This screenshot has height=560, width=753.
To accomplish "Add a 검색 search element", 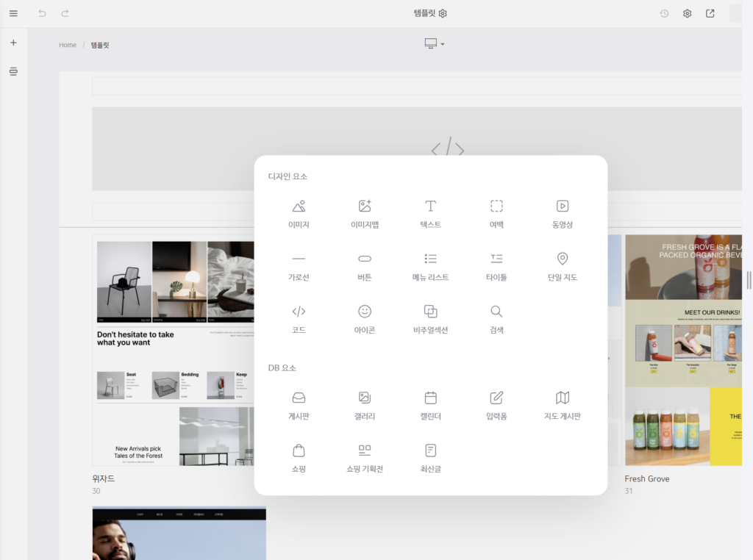I will (x=496, y=320).
